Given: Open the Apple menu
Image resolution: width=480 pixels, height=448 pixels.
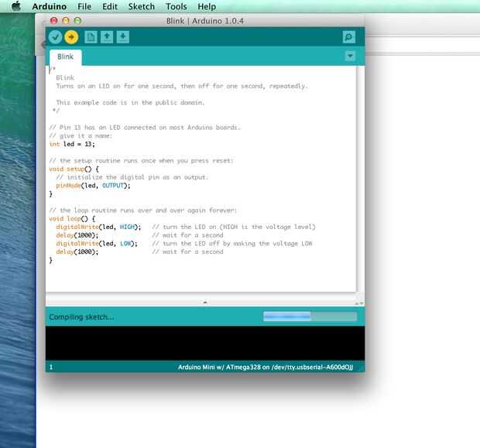Looking at the screenshot, I should tap(16, 6).
